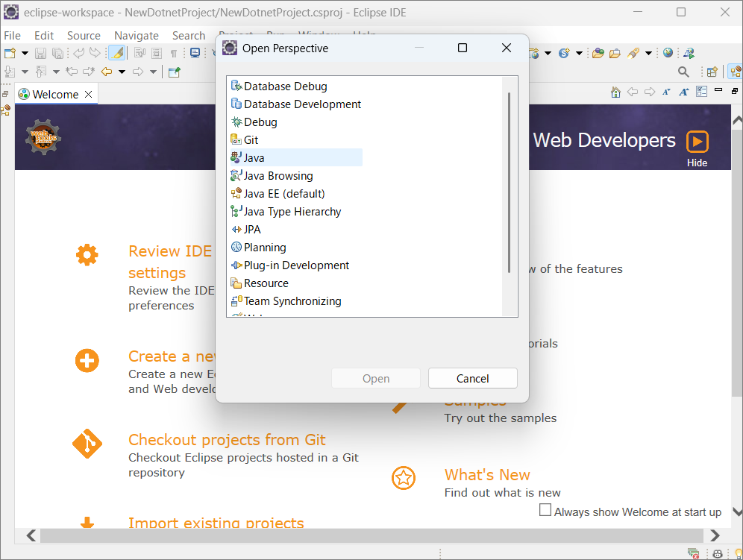This screenshot has width=743, height=560.
Task: Click the Welcome Home house icon
Action: [615, 92]
